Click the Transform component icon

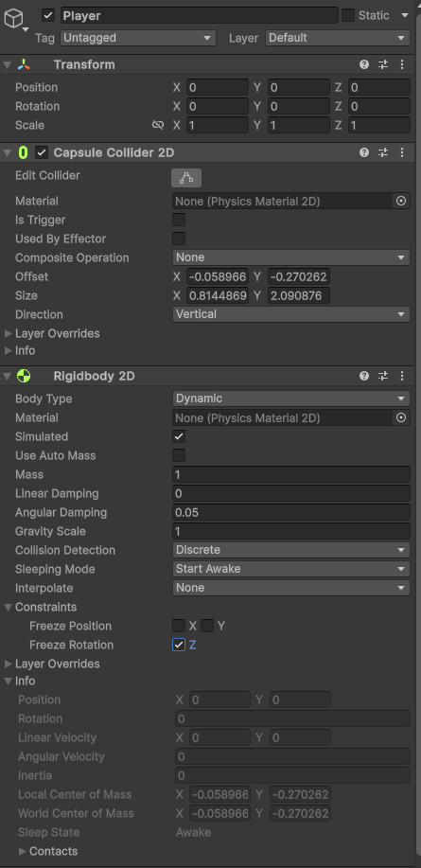(24, 64)
